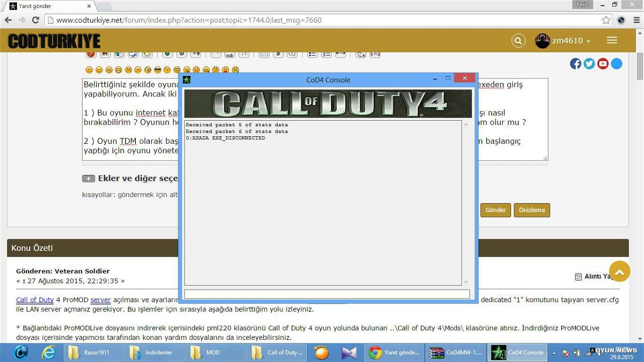Image resolution: width=644 pixels, height=362 pixels.
Task: Go back in Chrome
Action: 8,20
